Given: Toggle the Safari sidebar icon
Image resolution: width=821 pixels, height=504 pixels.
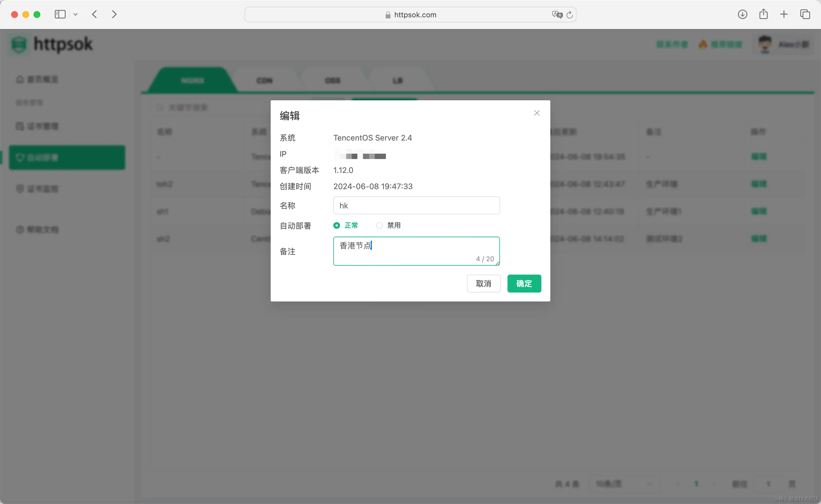Looking at the screenshot, I should 60,14.
